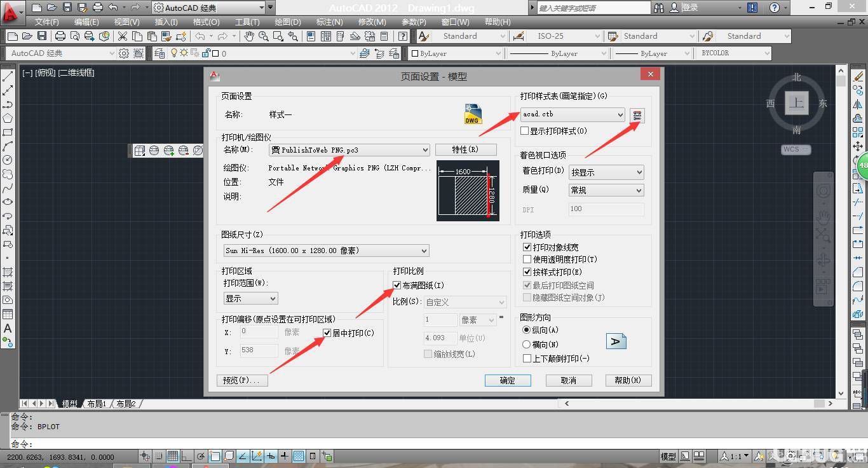The height and width of the screenshot is (468, 868).
Task: Open plot style table editor button
Action: (637, 115)
